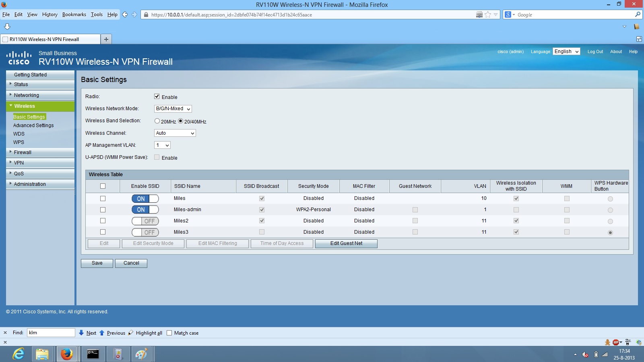
Task: Expand the Administration menu section
Action: coord(40,184)
